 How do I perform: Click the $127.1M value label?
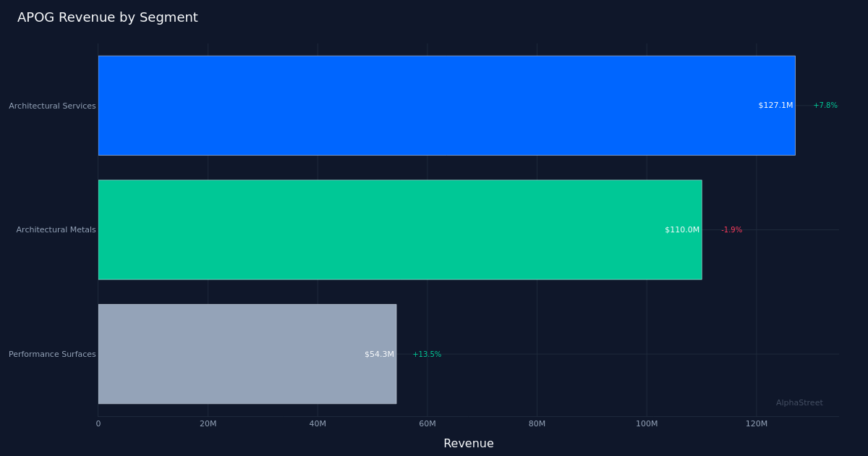point(775,106)
